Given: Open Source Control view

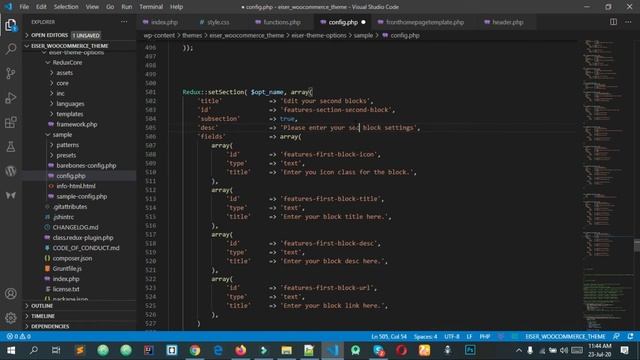Looking at the screenshot, I should point(11,73).
